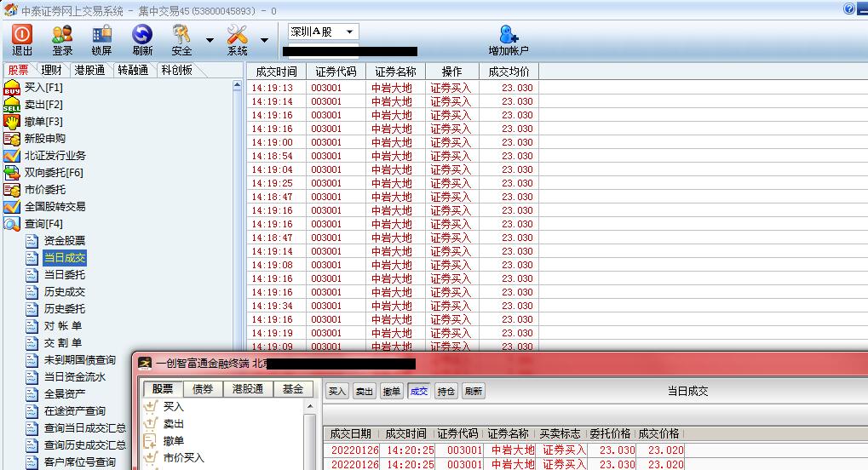
Task: Switch to the 股票 tab in main window
Action: pyautogui.click(x=18, y=71)
